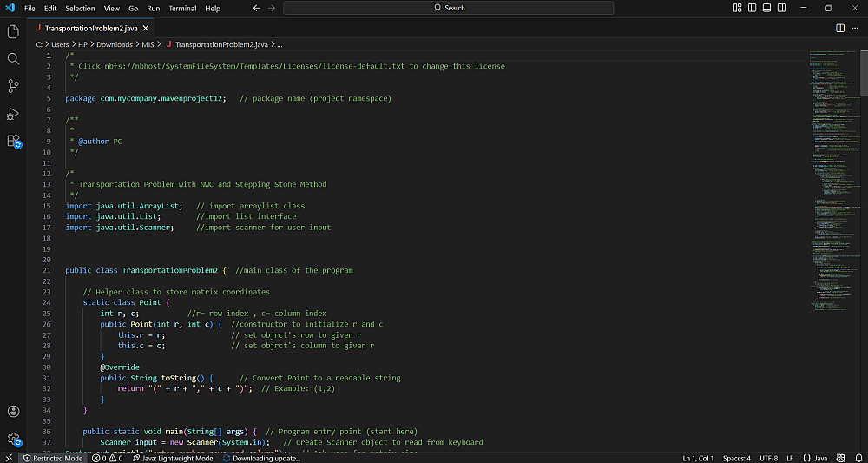Toggle the bottom panel
The width and height of the screenshot is (868, 463).
(766, 8)
